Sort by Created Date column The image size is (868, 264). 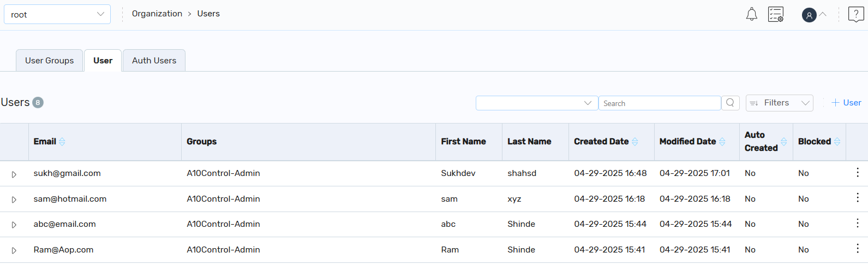635,142
